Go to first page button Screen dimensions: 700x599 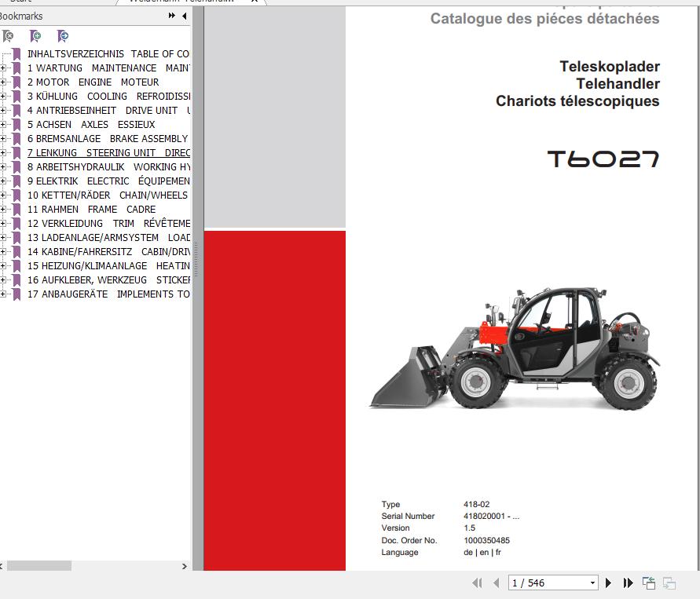477,583
